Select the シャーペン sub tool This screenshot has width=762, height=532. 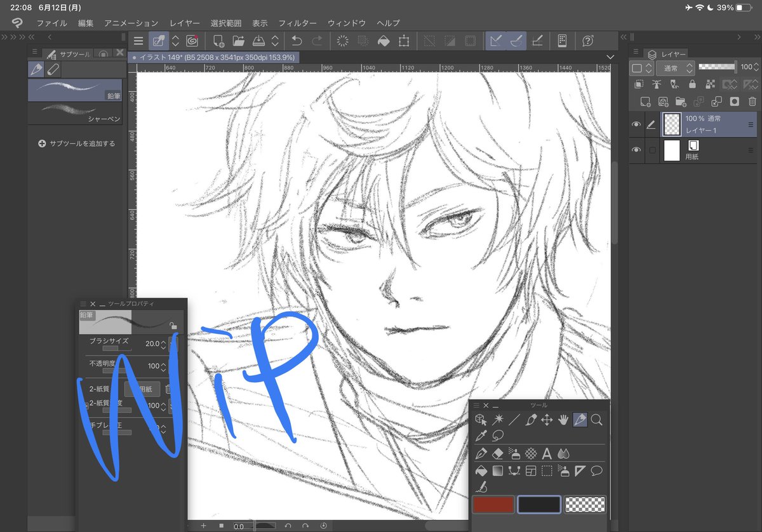click(x=75, y=112)
